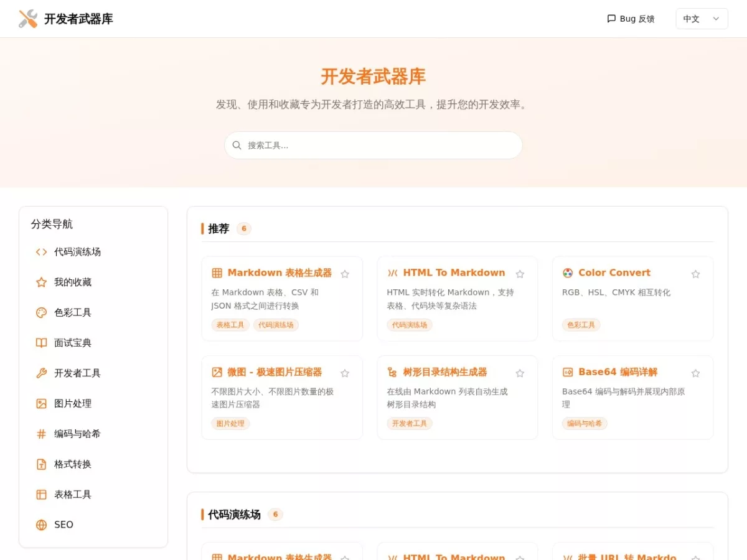Click 表格工具 tag on Markdown 表格生成器 card
This screenshot has width=747, height=560.
[x=230, y=325]
